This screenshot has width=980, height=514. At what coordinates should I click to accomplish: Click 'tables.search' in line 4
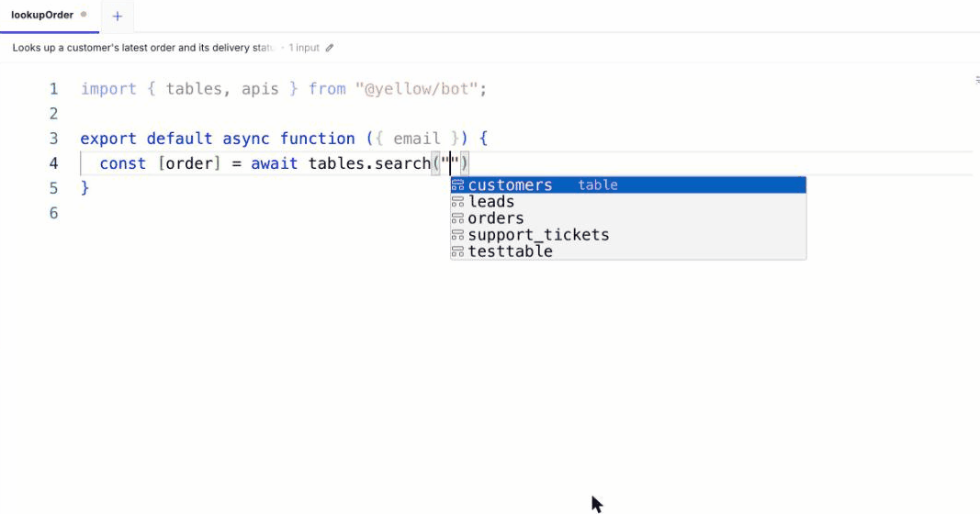(x=369, y=163)
